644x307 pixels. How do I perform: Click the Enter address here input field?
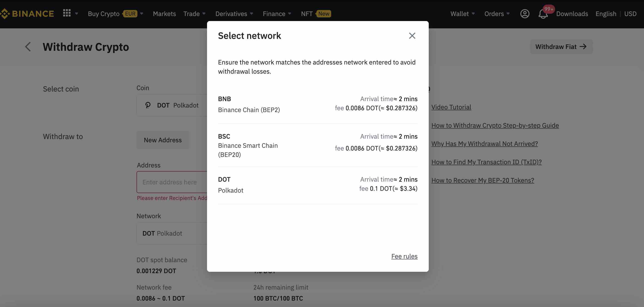click(x=172, y=182)
